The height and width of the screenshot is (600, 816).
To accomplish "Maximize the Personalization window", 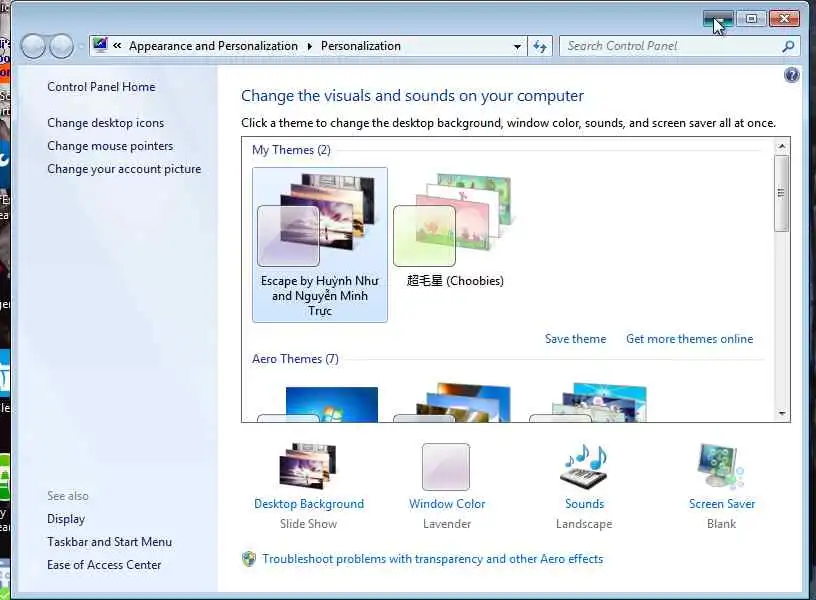I will 751,19.
